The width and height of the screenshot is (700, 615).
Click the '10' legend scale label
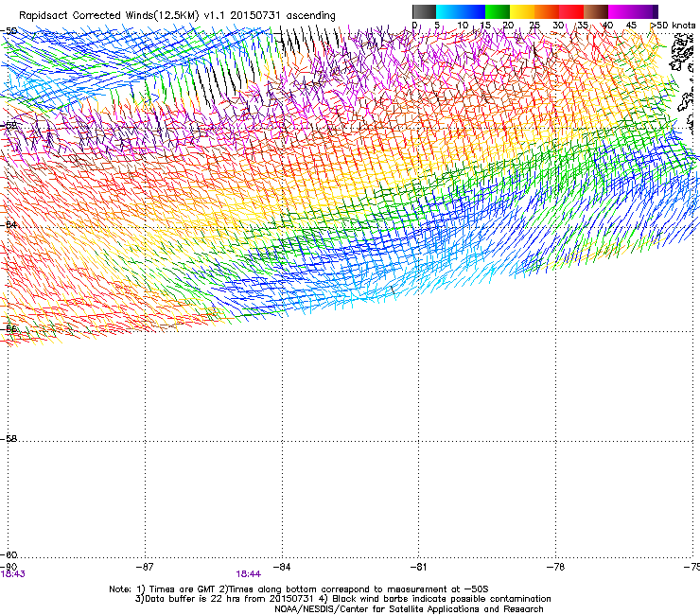tap(463, 26)
